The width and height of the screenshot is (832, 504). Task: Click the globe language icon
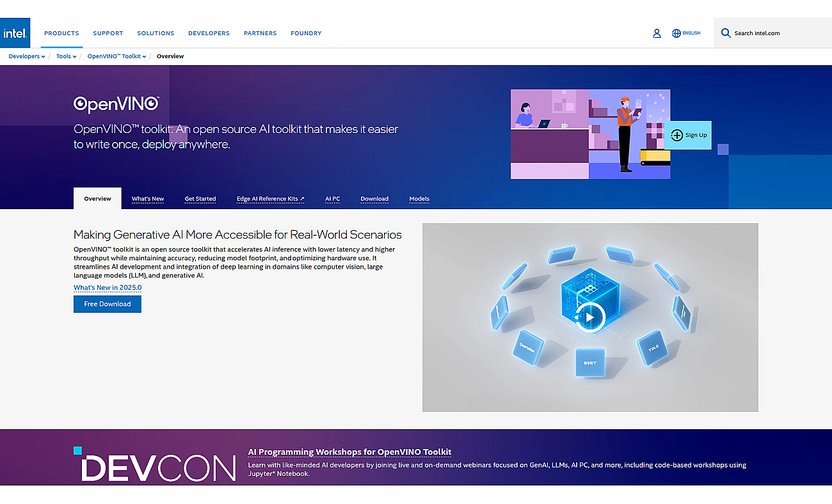click(x=676, y=33)
